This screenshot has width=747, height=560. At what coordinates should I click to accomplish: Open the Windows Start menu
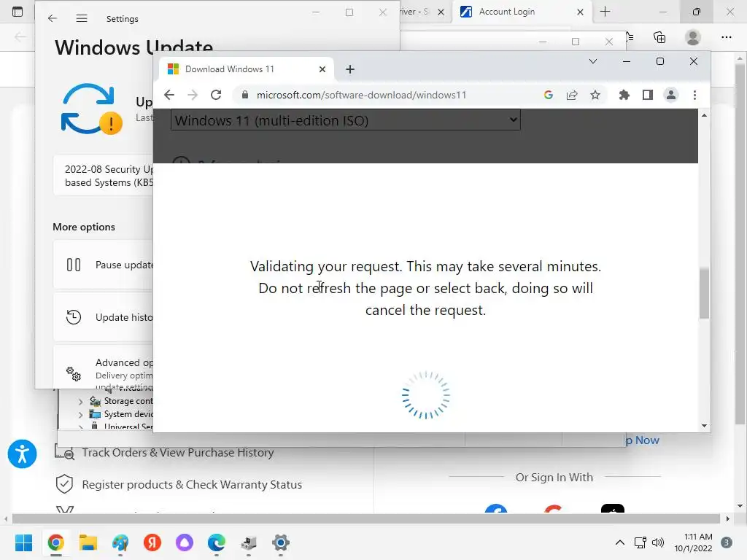[23, 542]
